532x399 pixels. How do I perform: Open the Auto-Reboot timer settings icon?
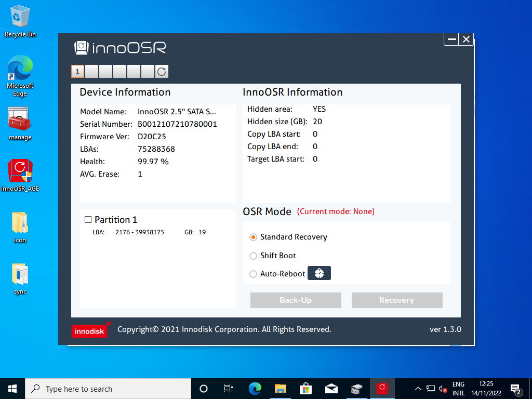point(319,273)
